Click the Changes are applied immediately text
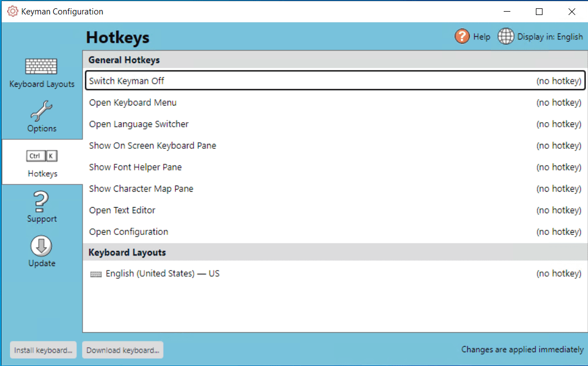This screenshot has height=366, width=588. click(523, 349)
